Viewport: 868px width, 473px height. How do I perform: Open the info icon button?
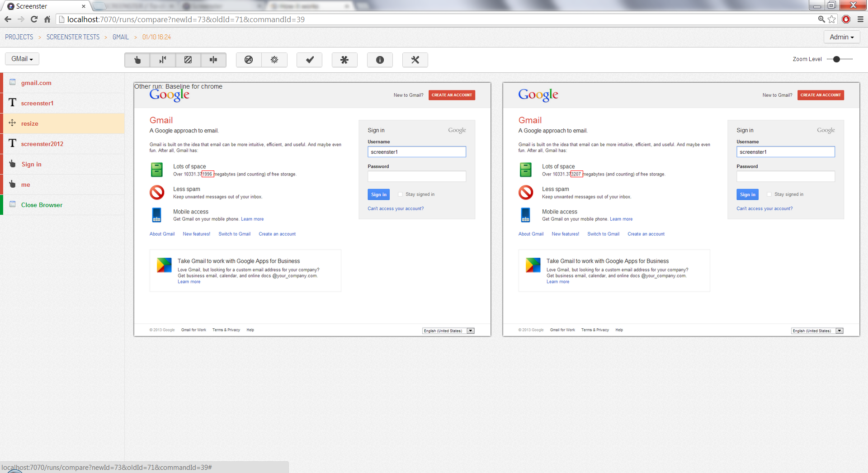[x=380, y=60]
